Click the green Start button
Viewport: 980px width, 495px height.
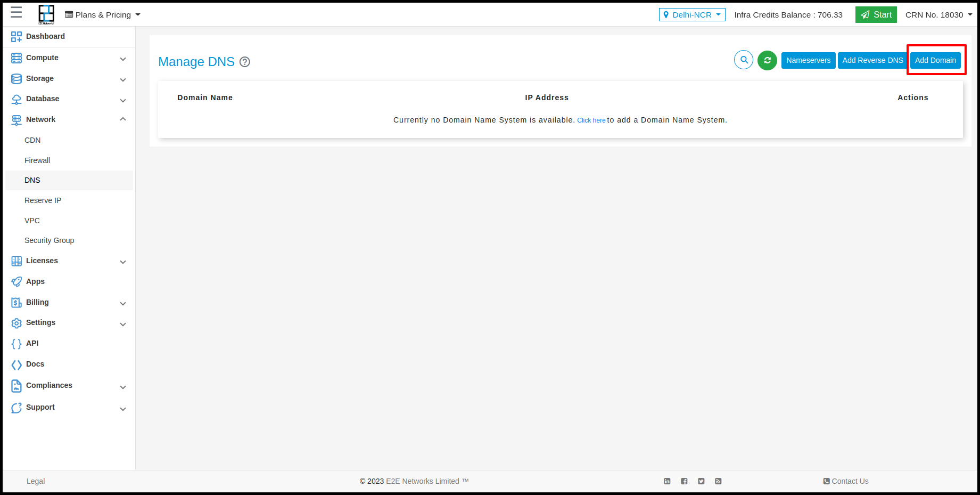876,14
